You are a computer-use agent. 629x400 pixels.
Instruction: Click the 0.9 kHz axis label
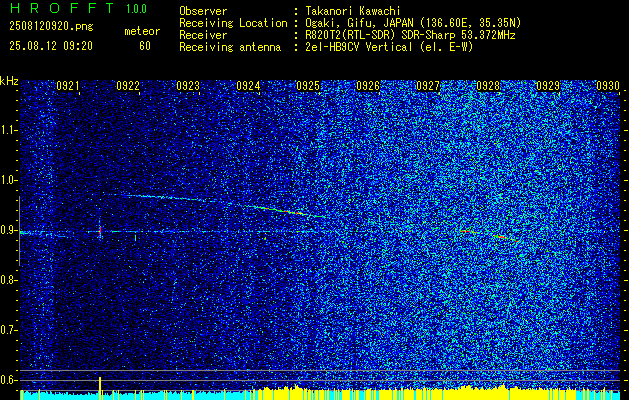click(x=8, y=230)
